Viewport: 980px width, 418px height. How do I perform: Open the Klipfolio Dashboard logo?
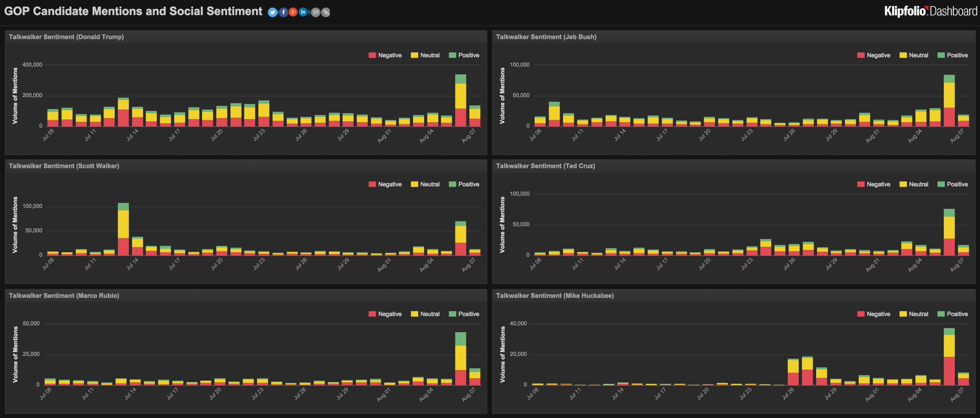930,11
